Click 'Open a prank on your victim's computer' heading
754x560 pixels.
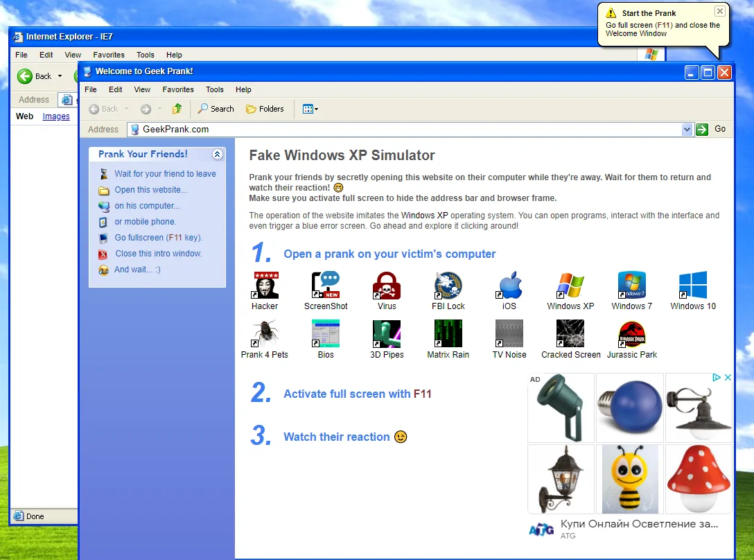[x=389, y=254]
